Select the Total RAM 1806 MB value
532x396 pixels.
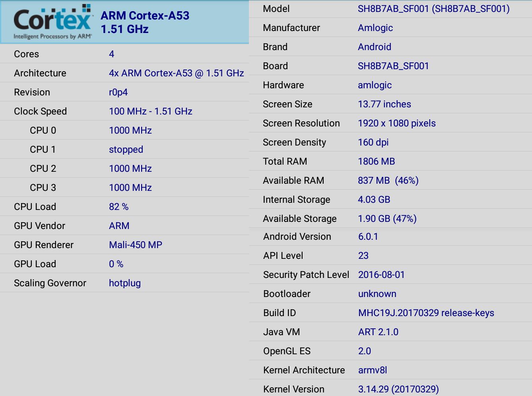[x=377, y=161]
